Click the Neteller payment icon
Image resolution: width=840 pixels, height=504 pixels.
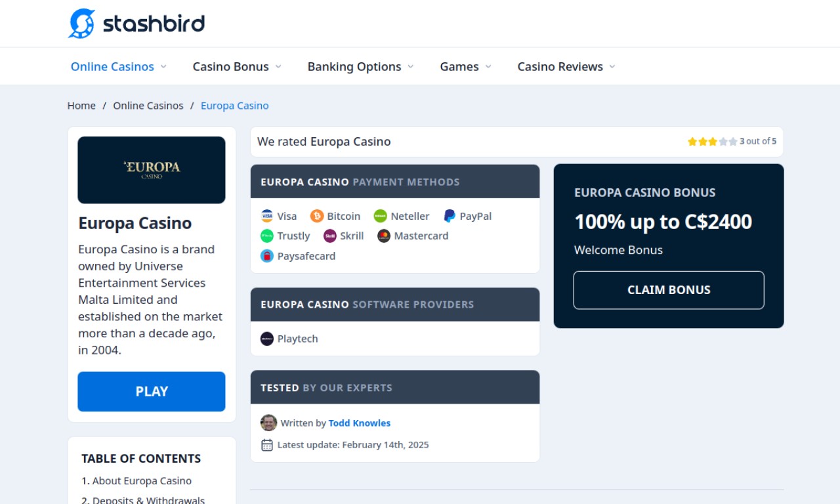(x=381, y=217)
